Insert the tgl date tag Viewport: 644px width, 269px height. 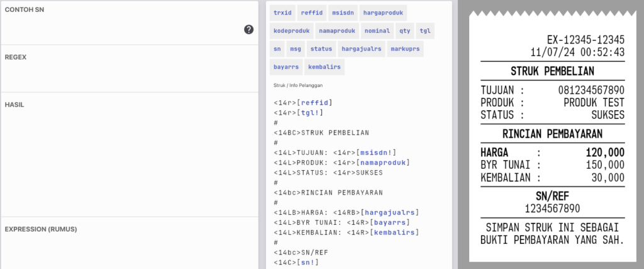pyautogui.click(x=425, y=31)
